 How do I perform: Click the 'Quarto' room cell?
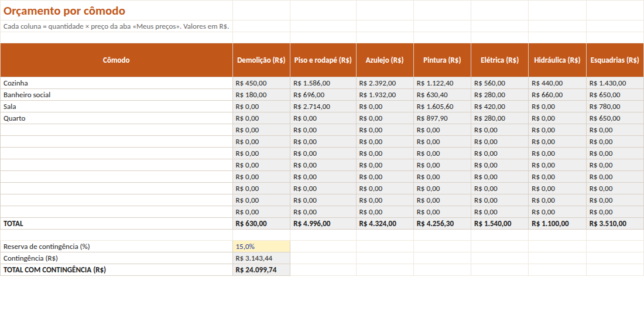tap(117, 118)
